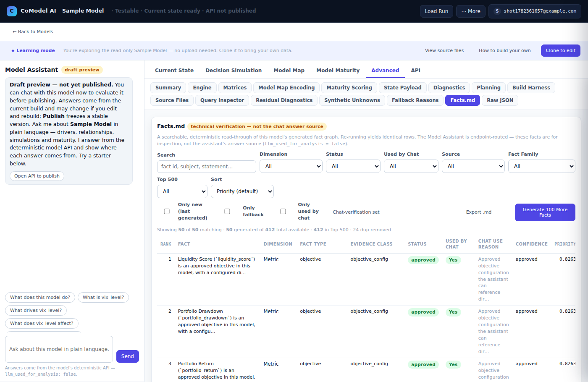Select the Facts.md sub-tab
The width and height of the screenshot is (588, 382).
463,100
